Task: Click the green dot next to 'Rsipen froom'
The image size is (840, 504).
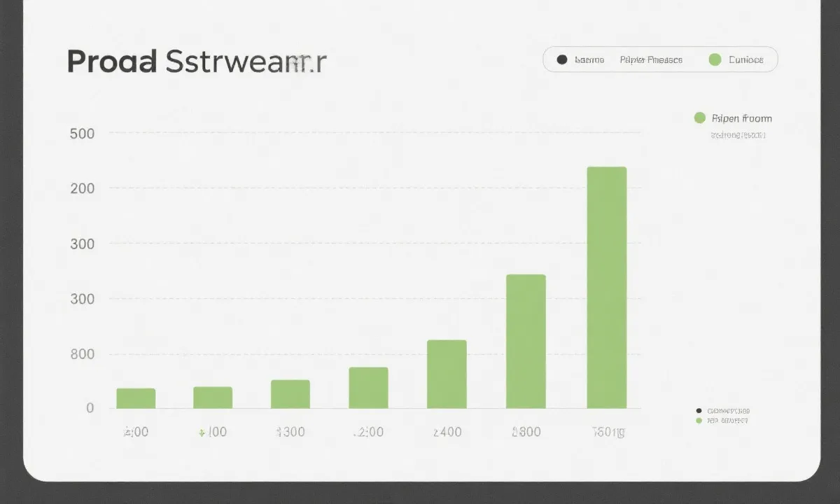Action: [699, 118]
